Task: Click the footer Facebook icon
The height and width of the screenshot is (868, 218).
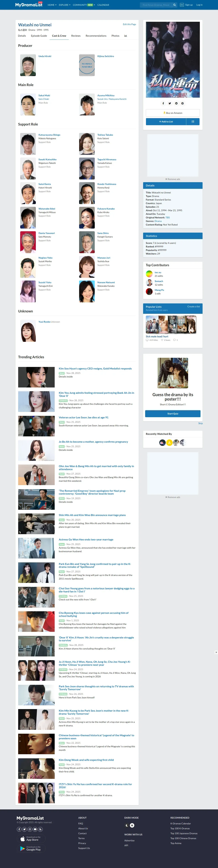Action: tap(19, 829)
